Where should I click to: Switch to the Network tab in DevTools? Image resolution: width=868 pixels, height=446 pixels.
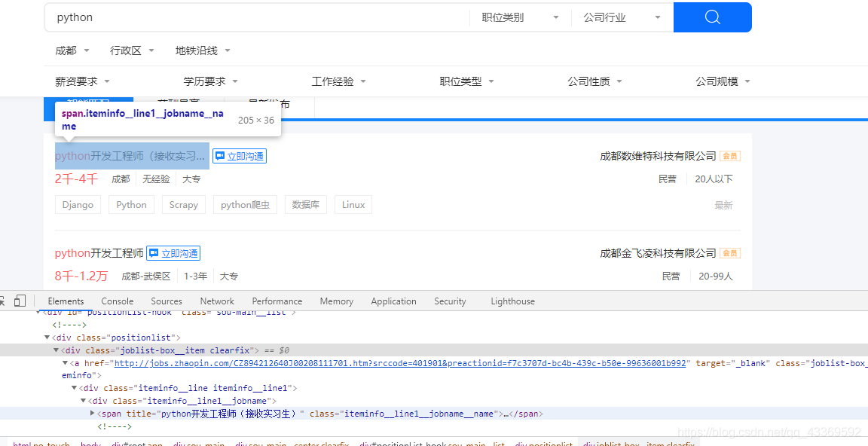[216, 301]
